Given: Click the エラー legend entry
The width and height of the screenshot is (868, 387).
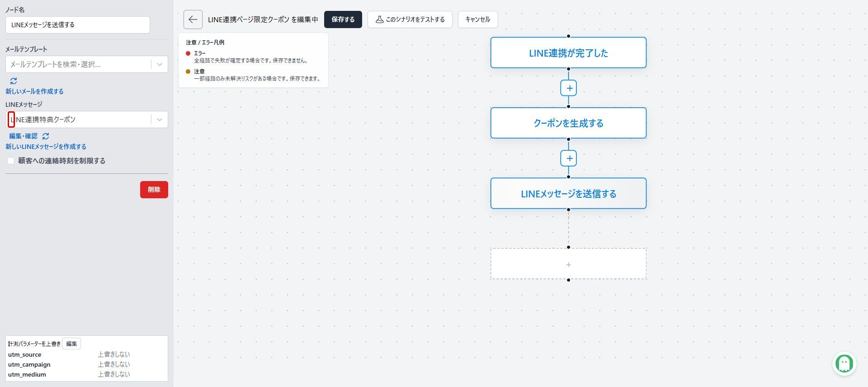Looking at the screenshot, I should 248,57.
